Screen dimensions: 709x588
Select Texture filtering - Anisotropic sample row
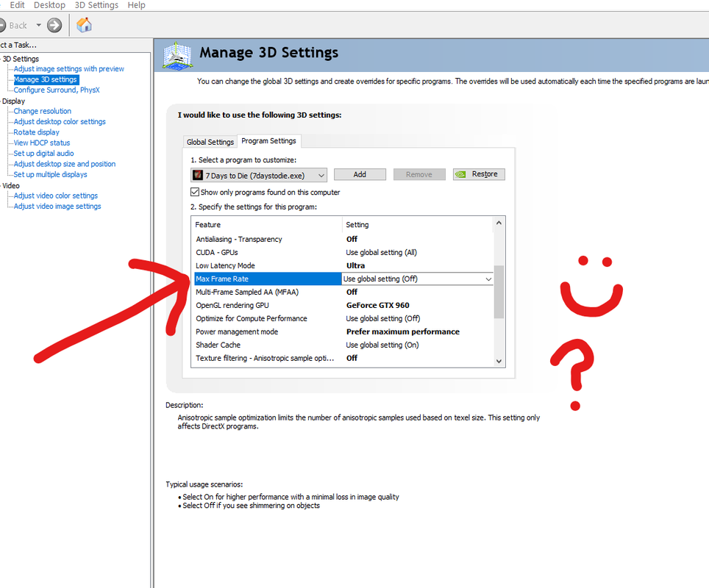click(343, 358)
